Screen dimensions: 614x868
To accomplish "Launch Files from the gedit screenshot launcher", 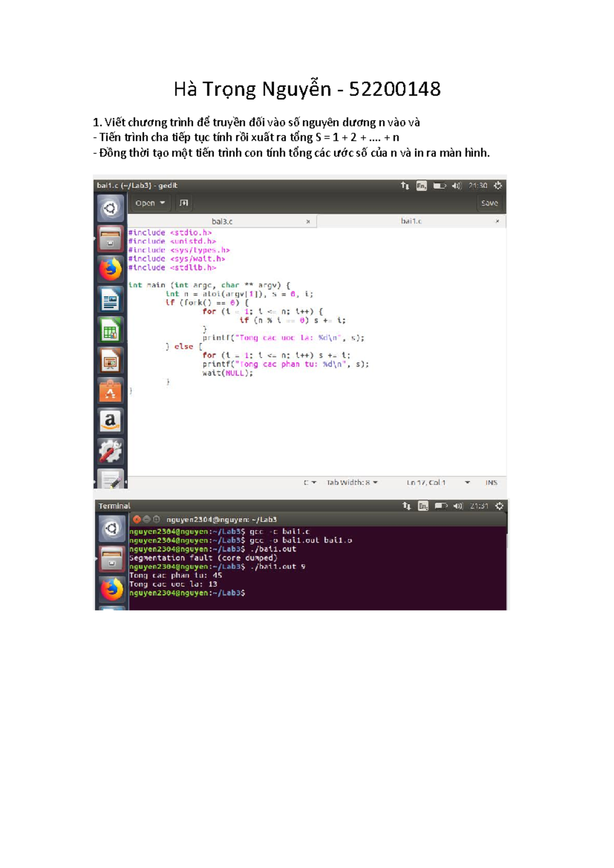I will coord(110,238).
